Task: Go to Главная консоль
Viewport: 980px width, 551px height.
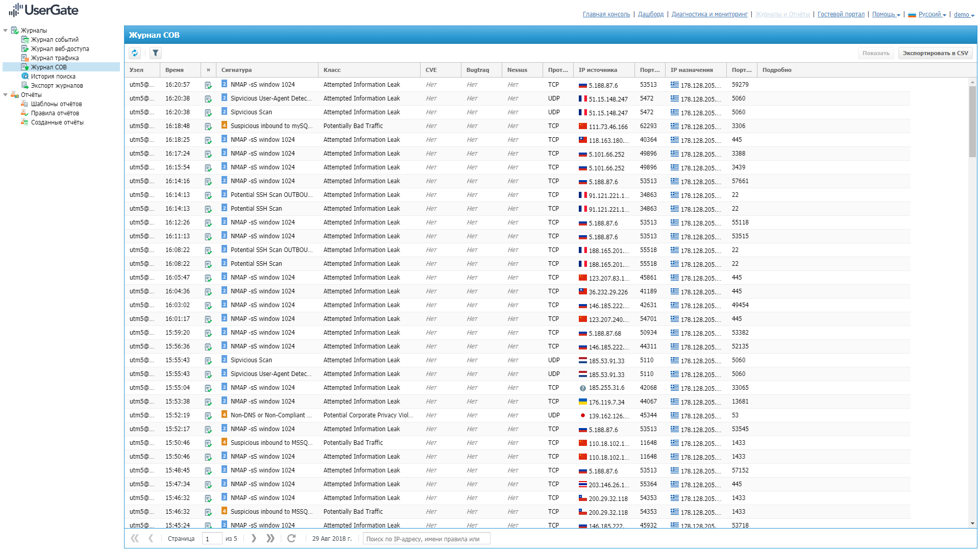Action: coord(606,14)
